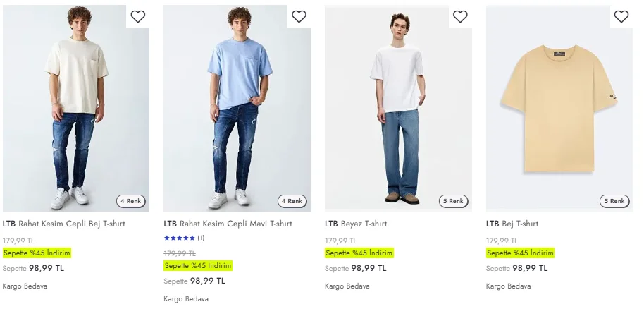Open LTB Beyaz T-shirt product link
The height and width of the screenshot is (309, 644).
click(x=356, y=224)
